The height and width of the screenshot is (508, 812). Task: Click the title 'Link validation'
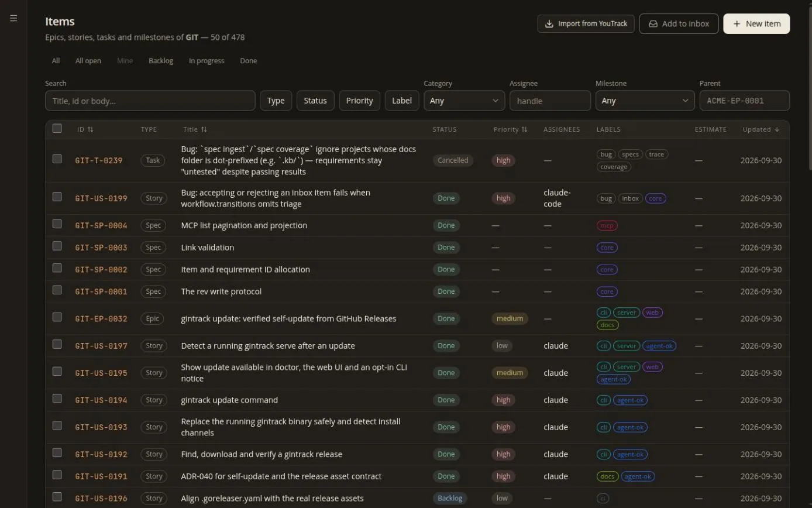208,248
